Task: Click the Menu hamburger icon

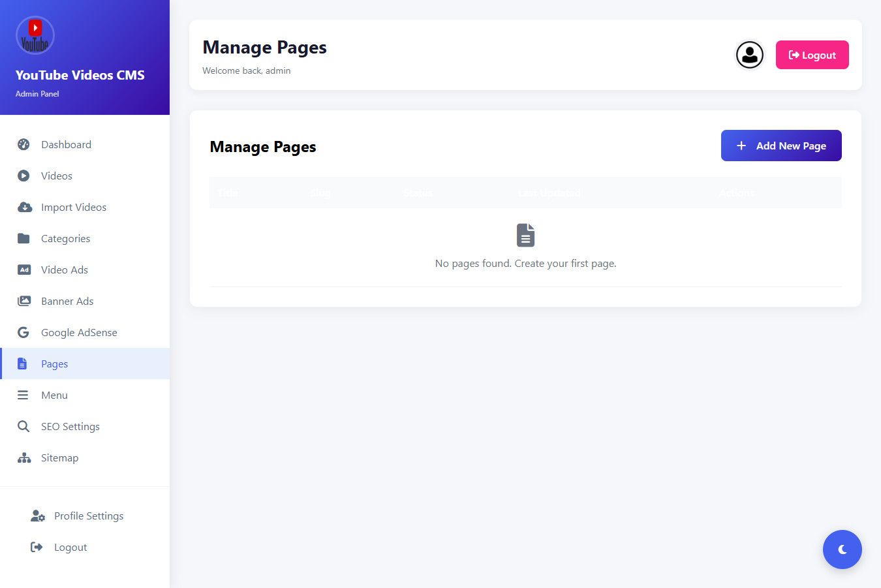Action: coord(23,395)
